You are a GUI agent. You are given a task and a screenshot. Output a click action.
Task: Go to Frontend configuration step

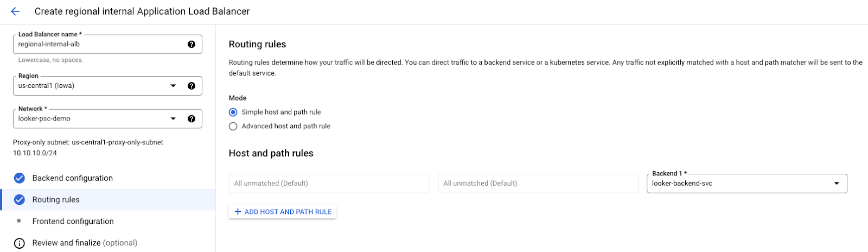coord(73,222)
